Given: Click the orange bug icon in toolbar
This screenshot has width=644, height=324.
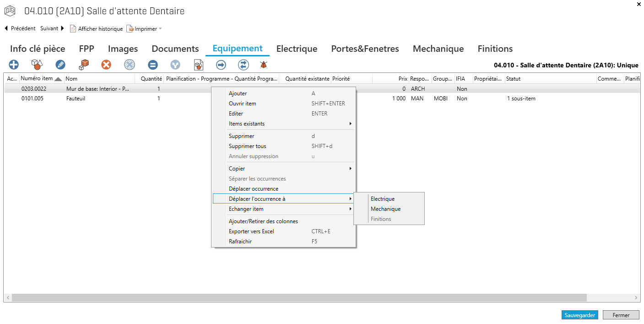Looking at the screenshot, I should (x=264, y=65).
